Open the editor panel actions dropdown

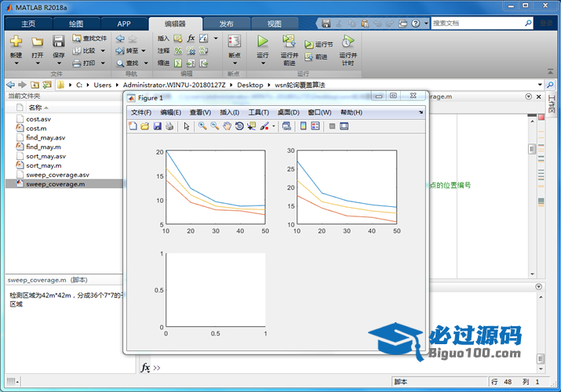tap(529, 96)
